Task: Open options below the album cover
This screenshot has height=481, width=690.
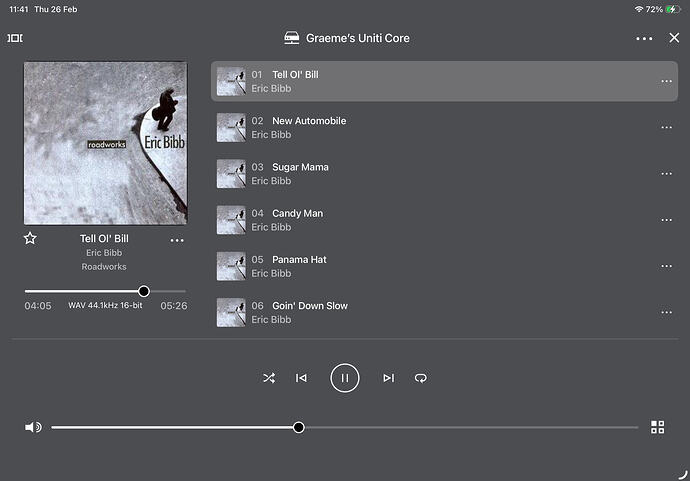Action: click(177, 240)
